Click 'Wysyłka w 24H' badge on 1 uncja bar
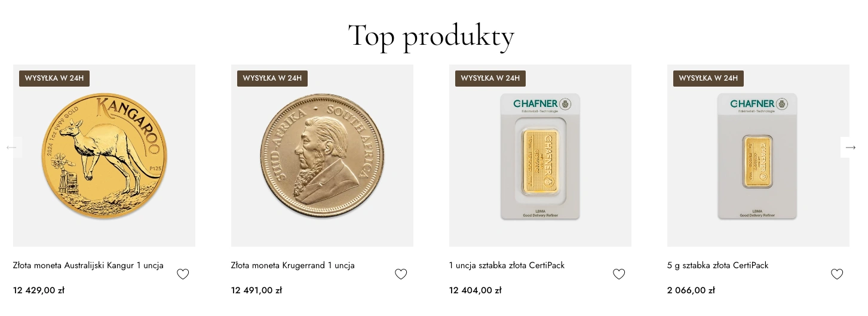 (x=490, y=78)
